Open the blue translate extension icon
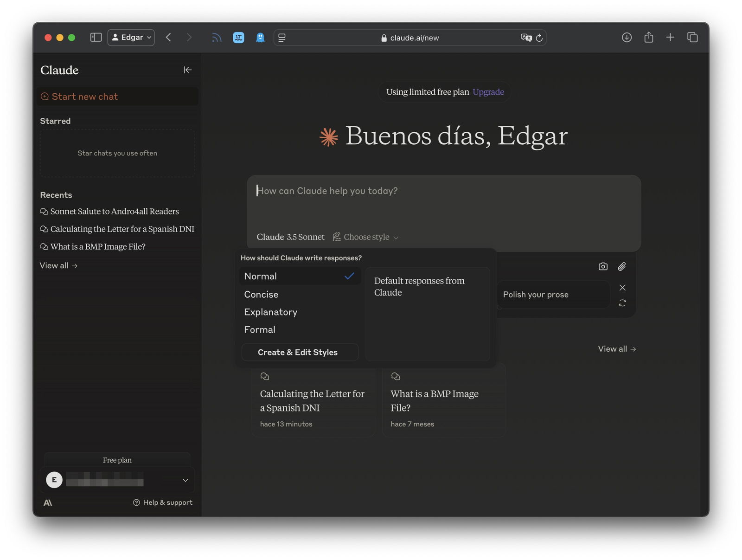Viewport: 742px width, 560px height. (x=238, y=38)
